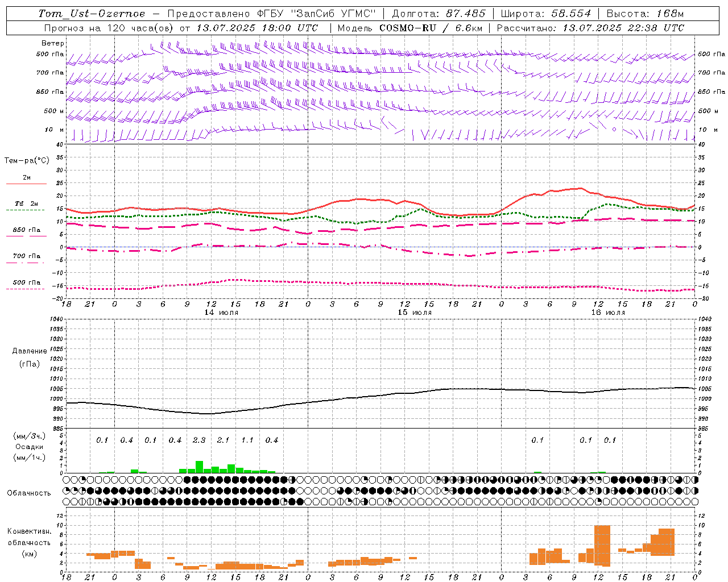Click the station title Tom_Ust-Ozernoe

coord(92,14)
